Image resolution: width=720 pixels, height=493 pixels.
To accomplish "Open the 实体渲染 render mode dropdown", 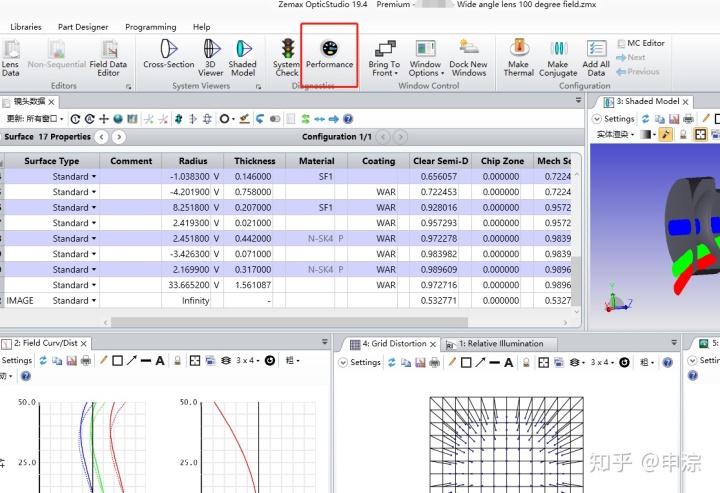I will click(615, 134).
